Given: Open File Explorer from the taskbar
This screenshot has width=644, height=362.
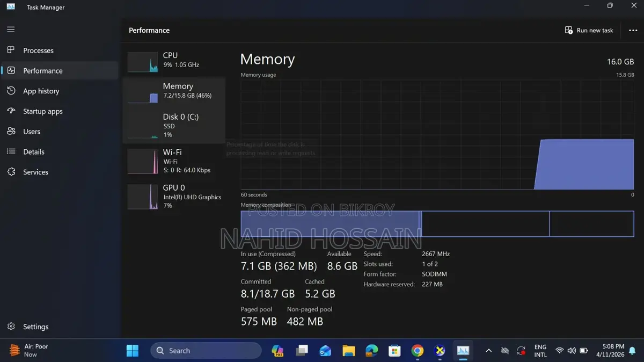Looking at the screenshot, I should (x=349, y=351).
